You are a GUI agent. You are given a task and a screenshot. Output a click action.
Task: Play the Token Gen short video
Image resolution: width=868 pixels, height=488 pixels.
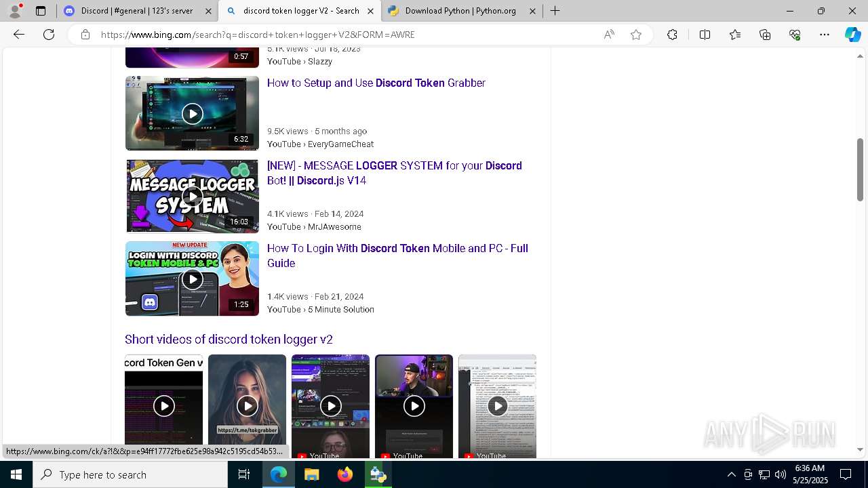click(x=163, y=406)
